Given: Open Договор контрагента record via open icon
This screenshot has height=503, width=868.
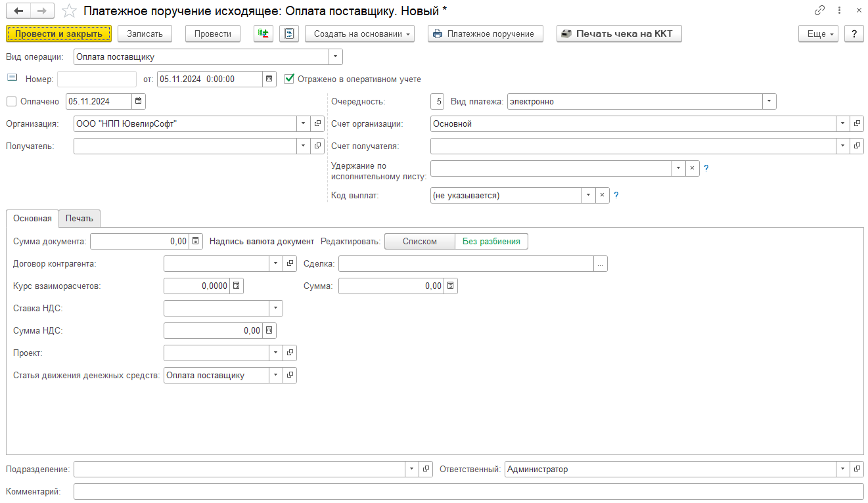Looking at the screenshot, I should [x=290, y=263].
